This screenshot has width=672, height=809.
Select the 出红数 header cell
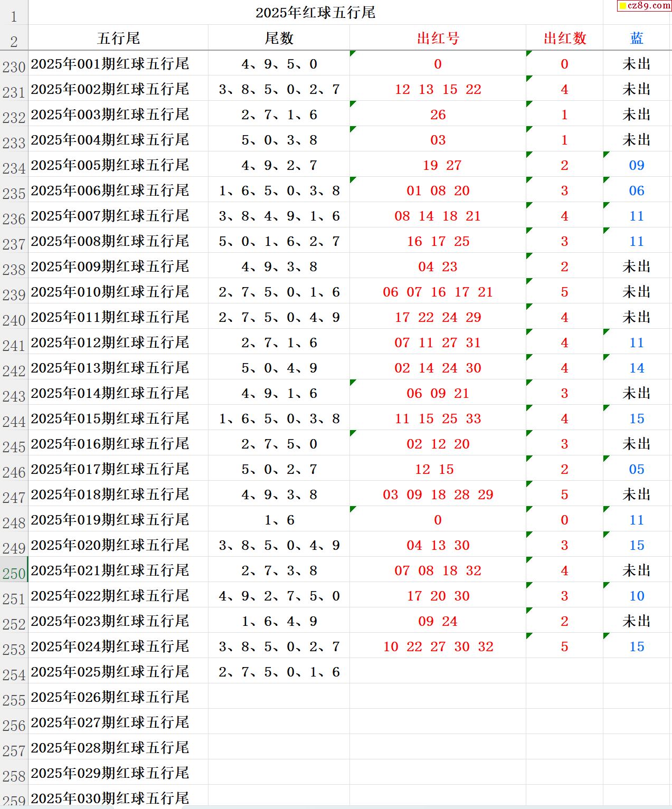(x=564, y=38)
